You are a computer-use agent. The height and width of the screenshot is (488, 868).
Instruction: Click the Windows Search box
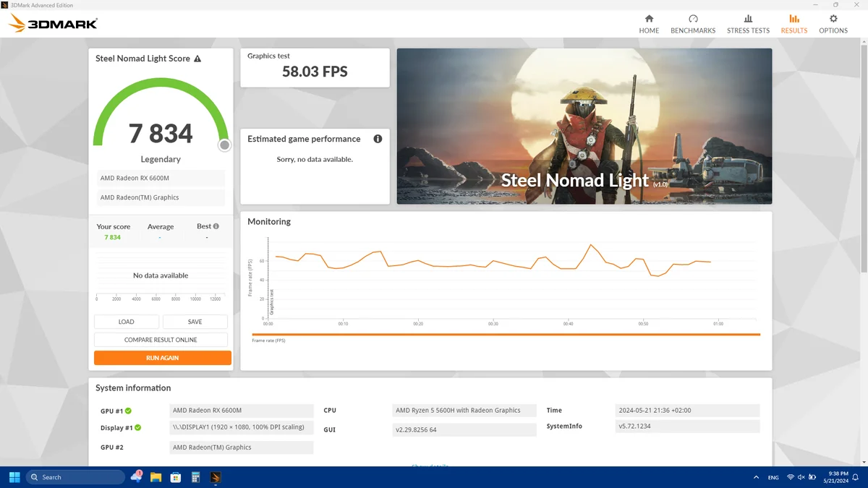pyautogui.click(x=75, y=477)
